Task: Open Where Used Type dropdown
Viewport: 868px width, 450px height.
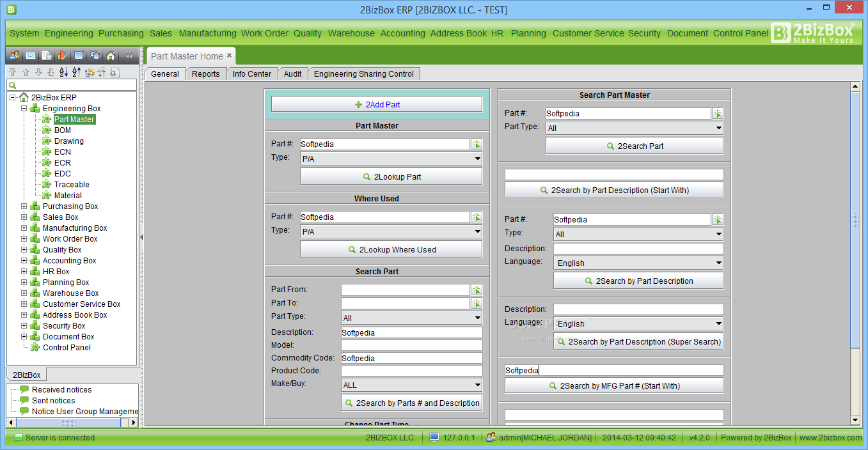Action: coord(391,231)
